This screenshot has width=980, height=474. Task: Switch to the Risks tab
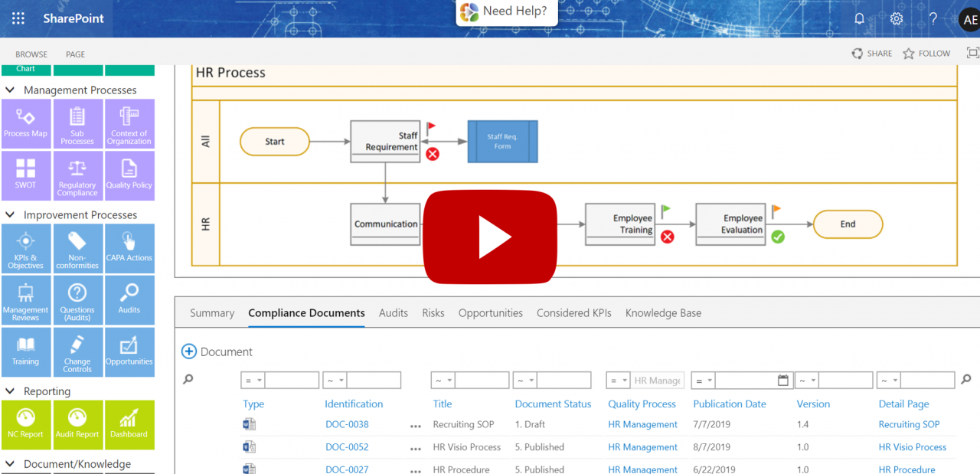click(x=433, y=312)
